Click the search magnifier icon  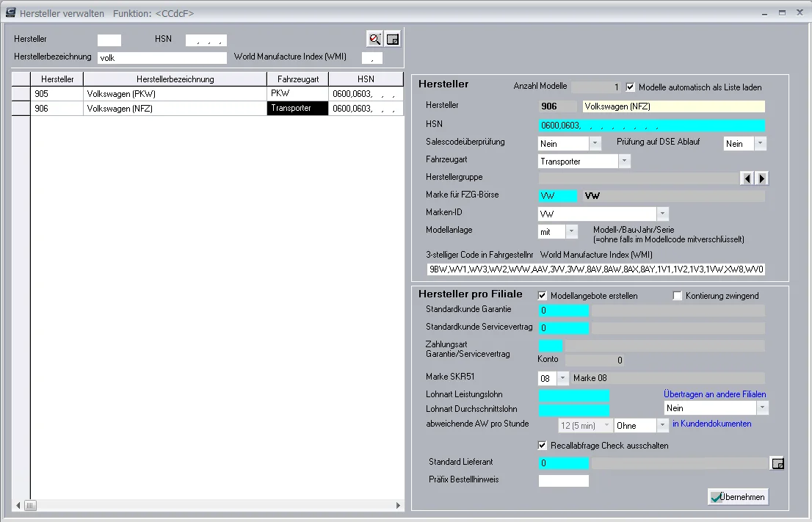click(x=375, y=39)
